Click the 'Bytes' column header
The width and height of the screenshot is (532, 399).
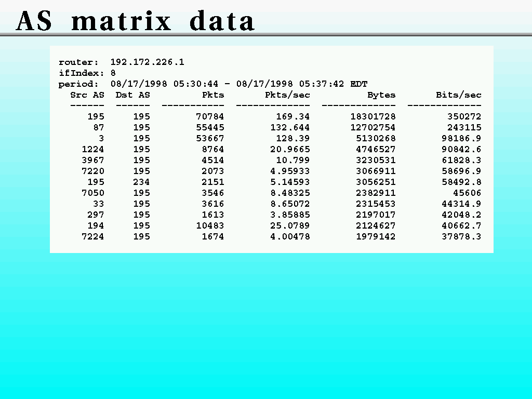(x=381, y=95)
